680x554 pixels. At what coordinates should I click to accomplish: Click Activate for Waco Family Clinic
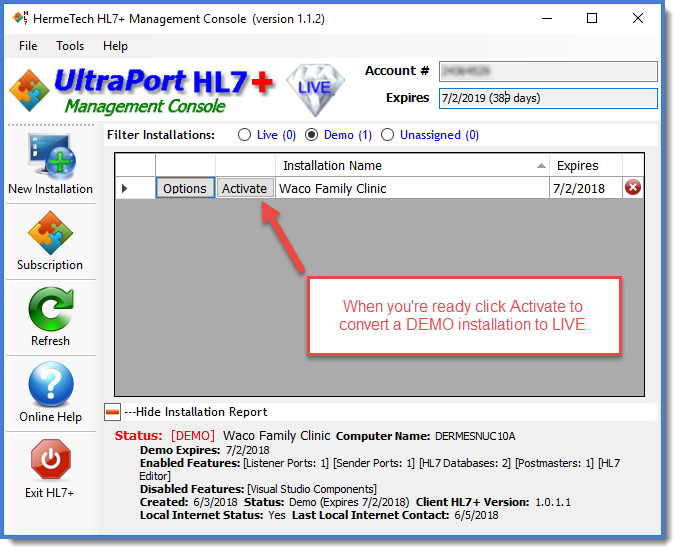click(x=245, y=188)
